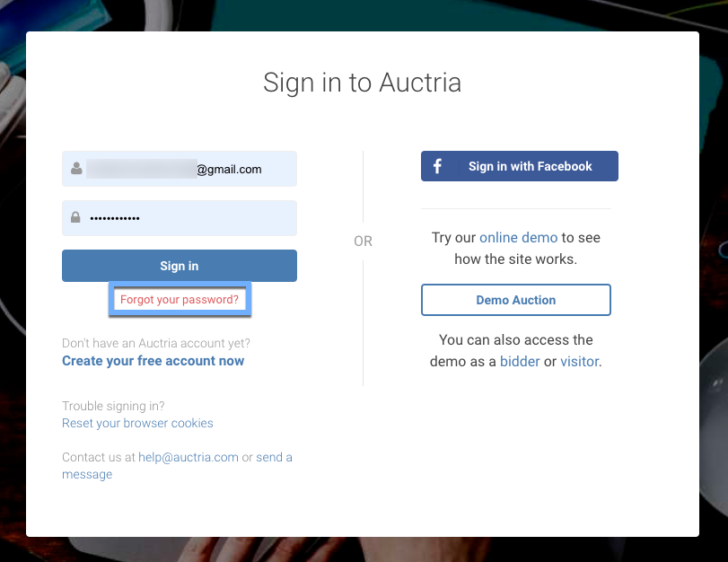Click the user icon in email field
The image size is (728, 562).
77,168
